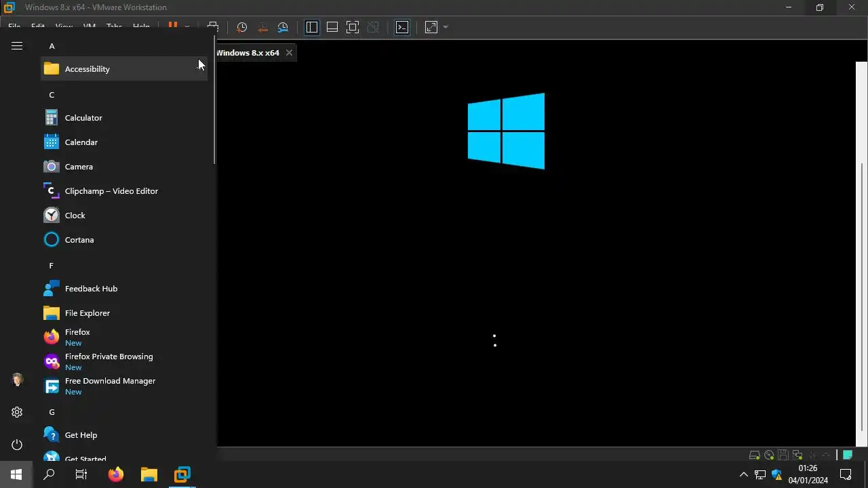The height and width of the screenshot is (488, 868).
Task: Open Firefox Private Browsing
Action: click(x=124, y=362)
